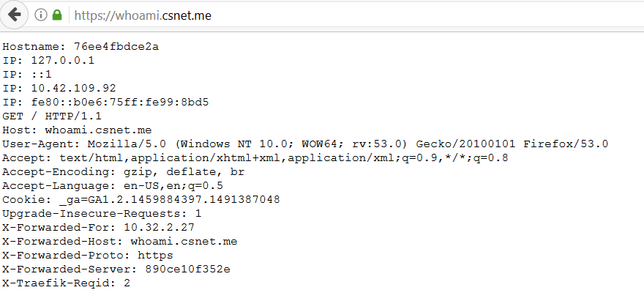Open the site information icon
The width and height of the screenshot is (644, 301).
[41, 15]
